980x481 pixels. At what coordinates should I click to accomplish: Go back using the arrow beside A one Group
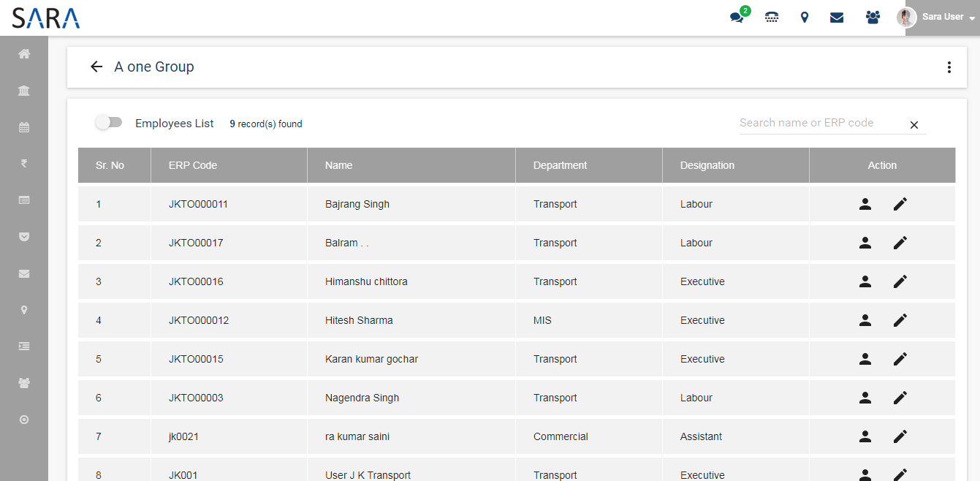click(x=96, y=67)
